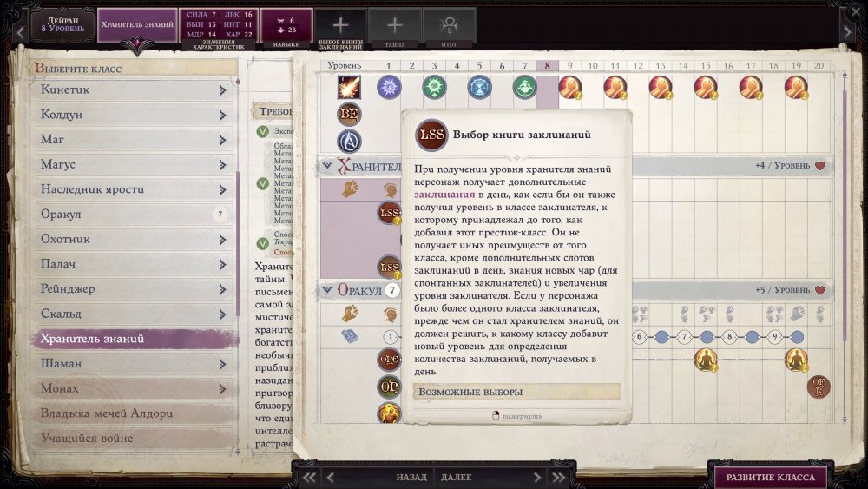
Task: Expand the Охотник class arrow
Action: 222,239
